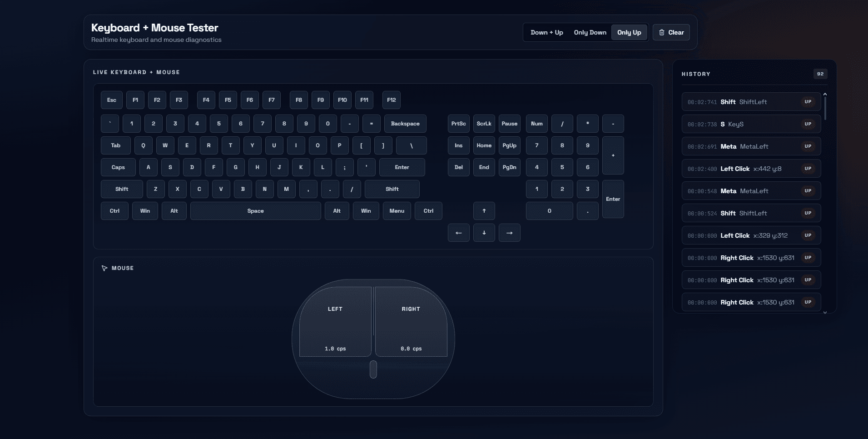Click the Space bar key
The height and width of the screenshot is (439, 868).
pos(256,211)
